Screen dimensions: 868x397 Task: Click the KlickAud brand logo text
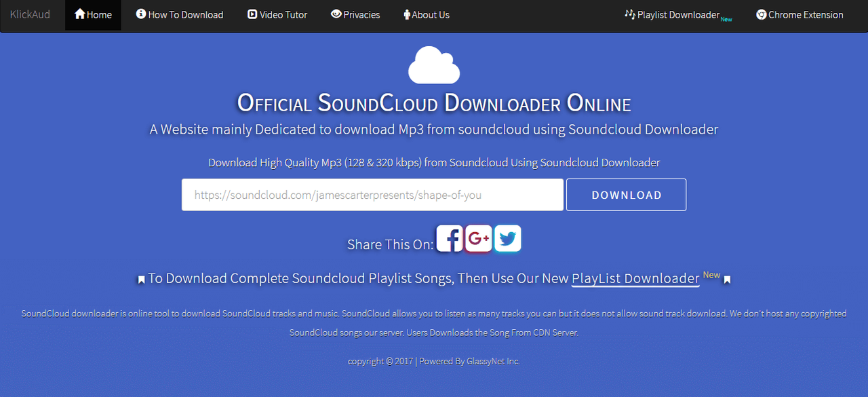pos(30,15)
